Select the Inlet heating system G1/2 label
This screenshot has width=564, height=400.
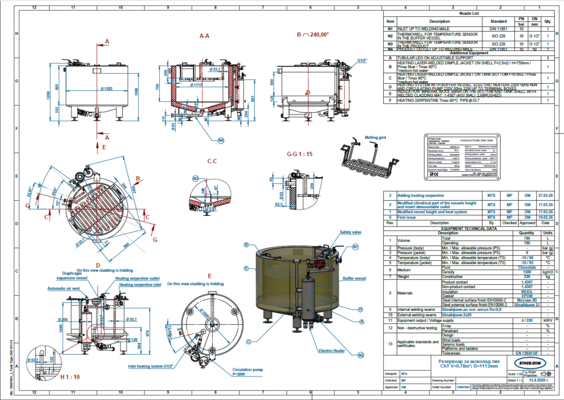[x=151, y=367]
